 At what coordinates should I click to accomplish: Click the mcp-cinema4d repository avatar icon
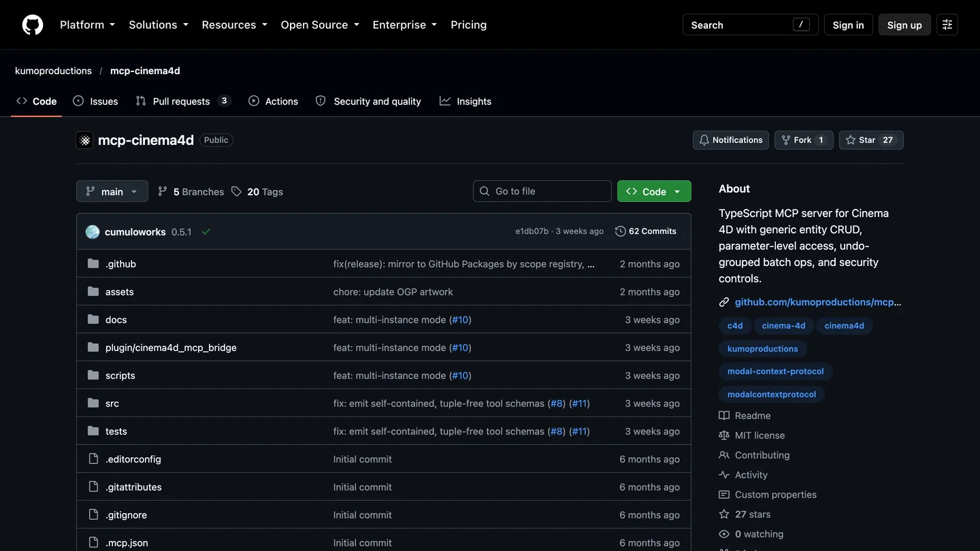[x=84, y=140]
